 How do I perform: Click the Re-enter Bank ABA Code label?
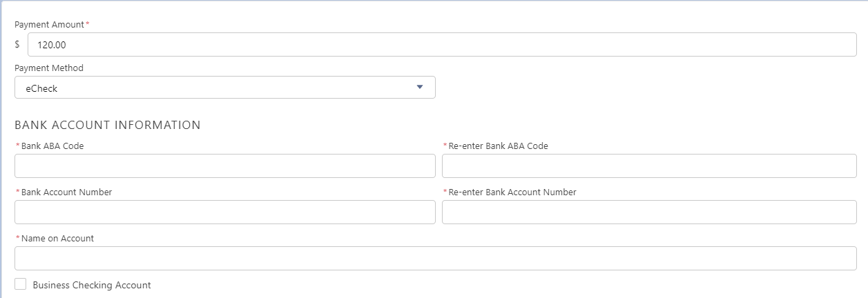(498, 146)
